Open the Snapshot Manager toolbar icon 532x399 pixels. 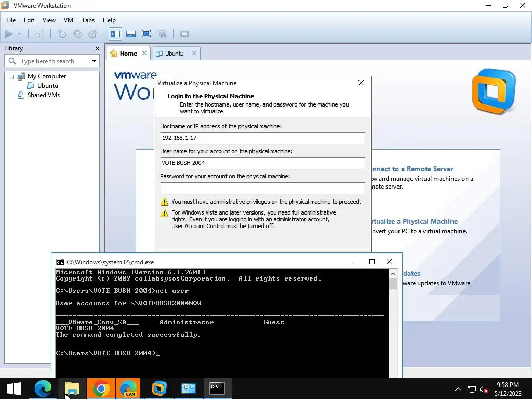tap(92, 34)
